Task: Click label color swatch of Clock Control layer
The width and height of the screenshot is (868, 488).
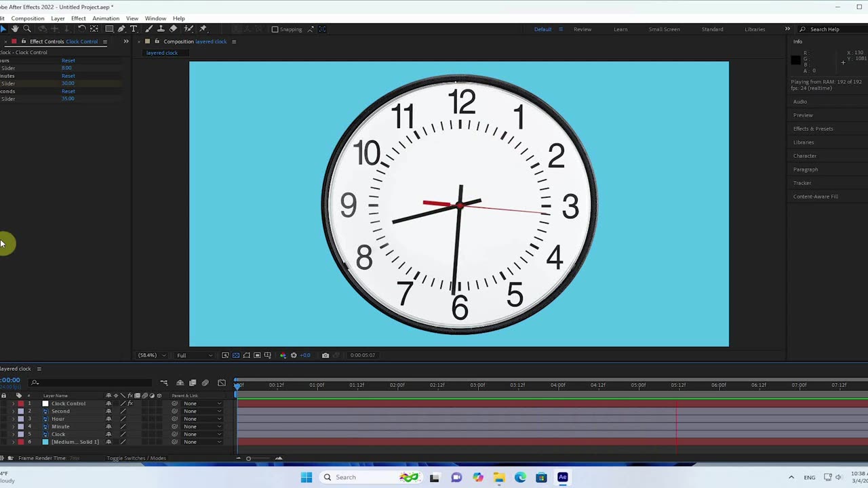Action: [x=20, y=403]
